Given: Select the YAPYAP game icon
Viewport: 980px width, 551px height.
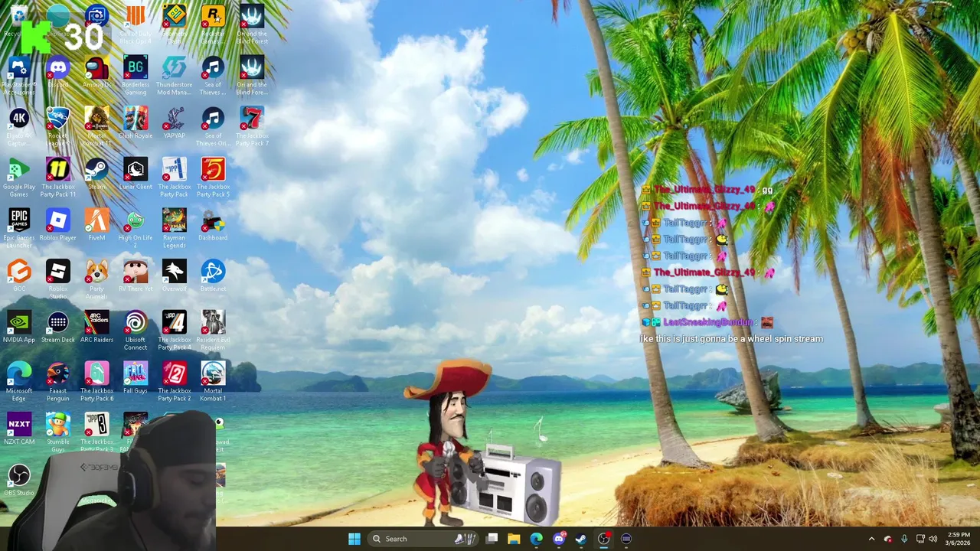Looking at the screenshot, I should 174,123.
